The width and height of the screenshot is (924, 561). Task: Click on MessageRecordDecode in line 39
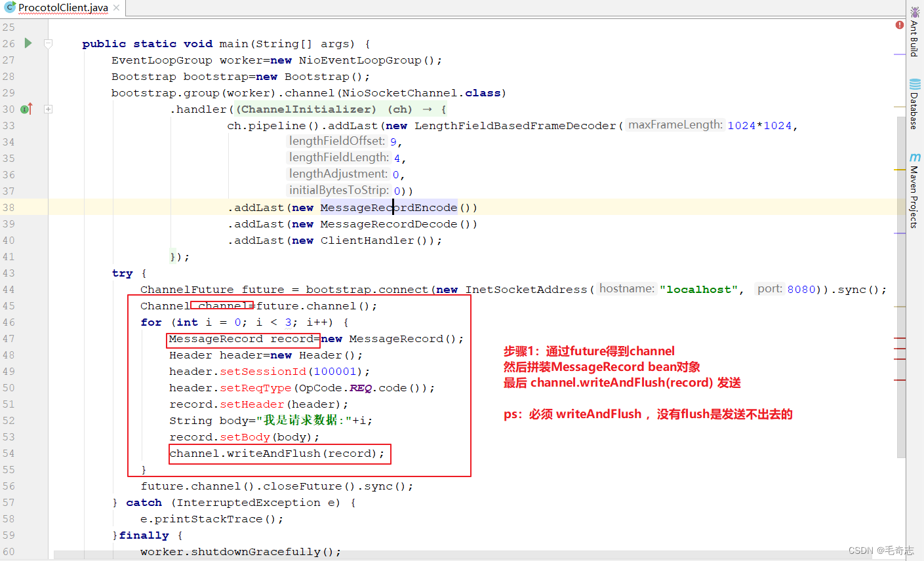pyautogui.click(x=389, y=224)
